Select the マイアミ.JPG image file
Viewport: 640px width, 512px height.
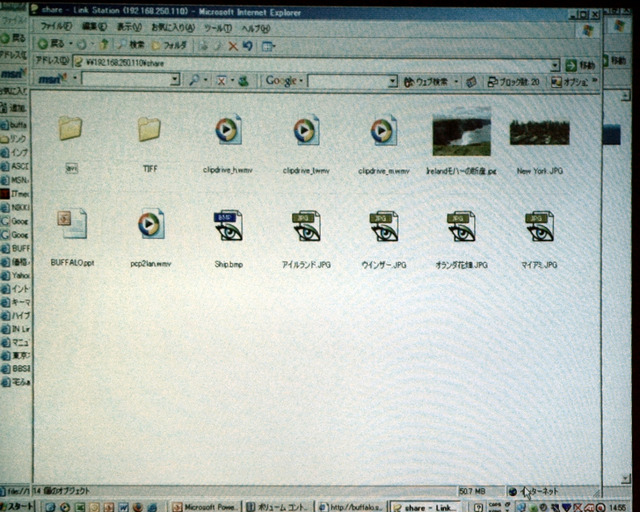click(539, 226)
